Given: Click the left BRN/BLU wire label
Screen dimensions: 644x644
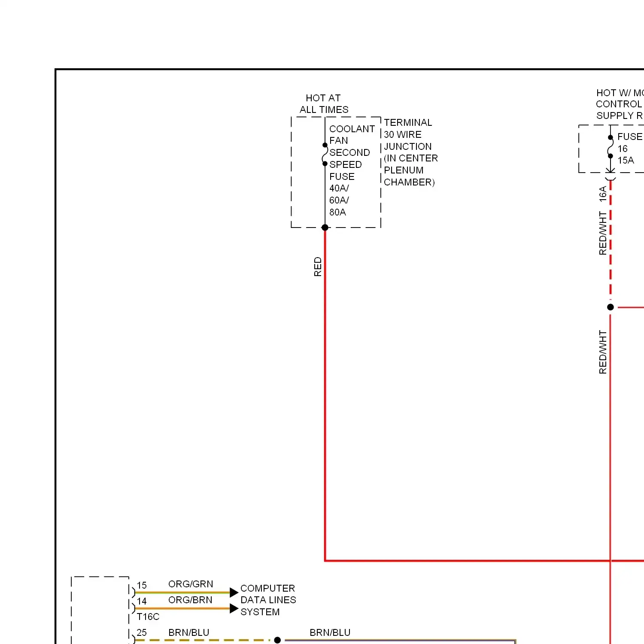Looking at the screenshot, I should pos(189,632).
